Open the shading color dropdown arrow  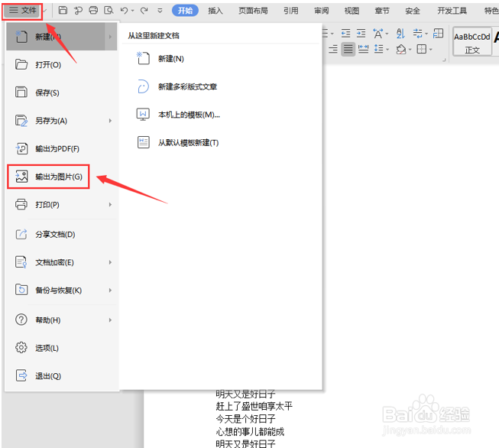tap(410, 50)
